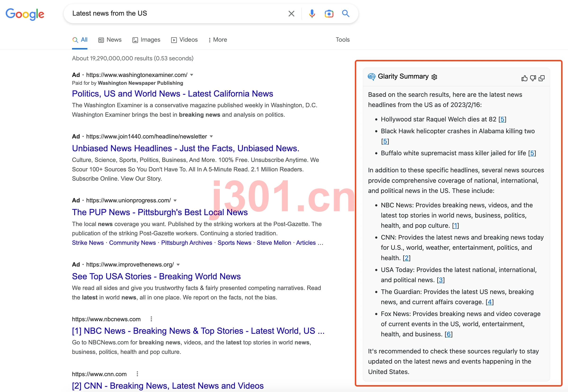The height and width of the screenshot is (392, 568).
Task: Expand washingtonexaminer.com ad info arrow
Action: point(192,75)
